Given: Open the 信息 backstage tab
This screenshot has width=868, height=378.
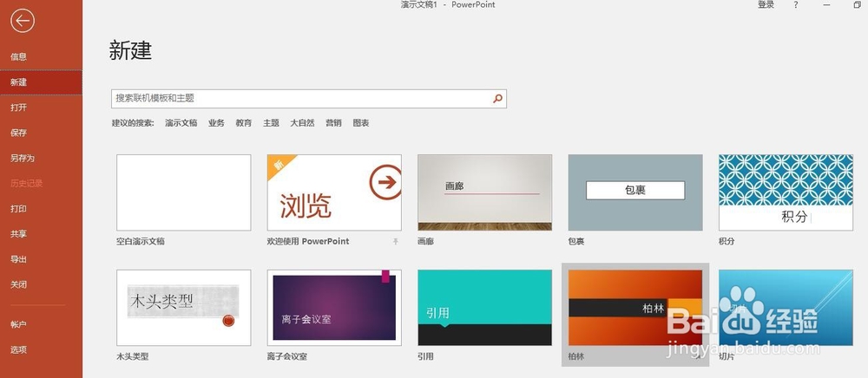Looking at the screenshot, I should pos(41,56).
